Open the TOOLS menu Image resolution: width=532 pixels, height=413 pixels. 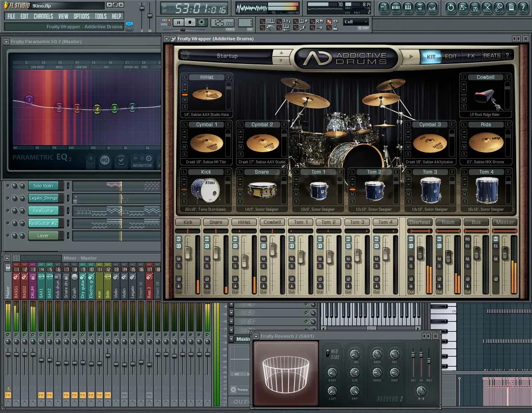click(101, 16)
